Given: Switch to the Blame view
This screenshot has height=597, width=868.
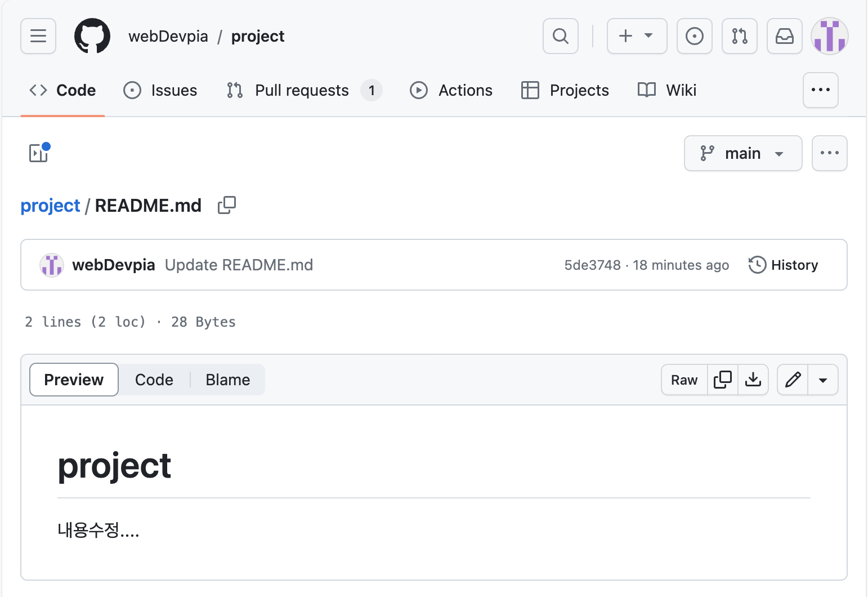Looking at the screenshot, I should (x=227, y=380).
